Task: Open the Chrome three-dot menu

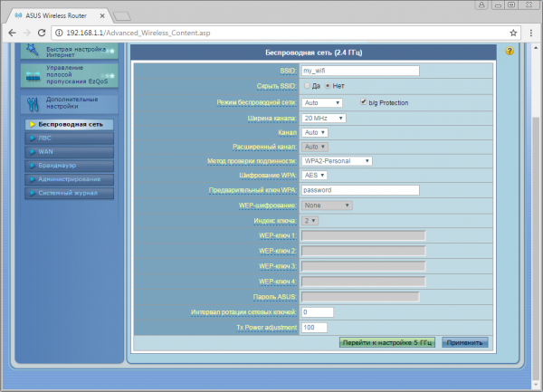Action: (x=531, y=33)
